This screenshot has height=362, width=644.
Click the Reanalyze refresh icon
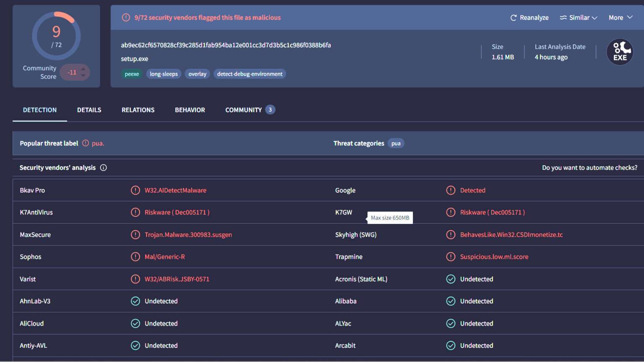coord(513,18)
